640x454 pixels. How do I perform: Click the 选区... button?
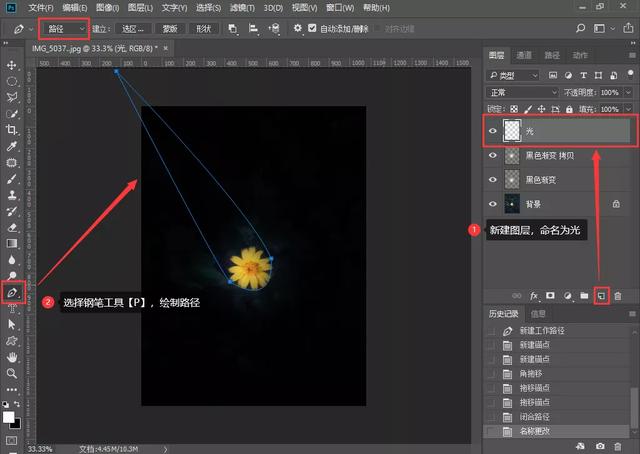coord(133,29)
